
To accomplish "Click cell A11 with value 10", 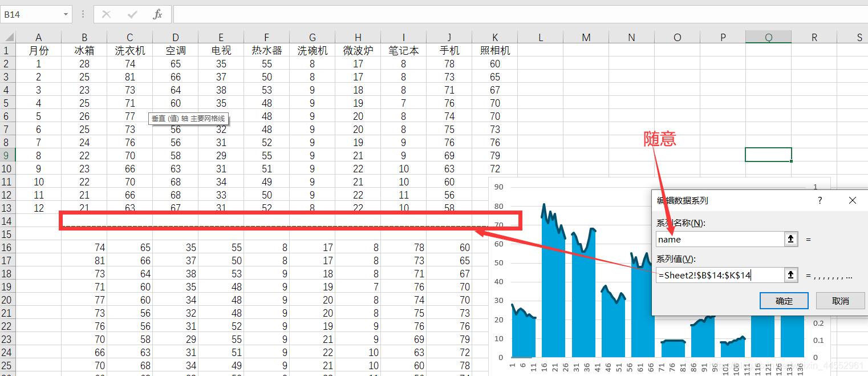I will pyautogui.click(x=39, y=181).
